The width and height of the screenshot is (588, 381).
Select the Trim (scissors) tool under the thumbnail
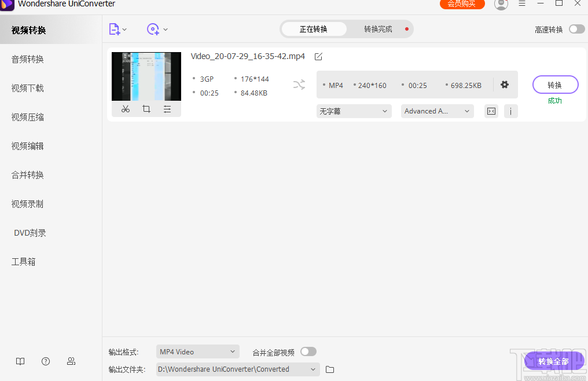coord(126,109)
